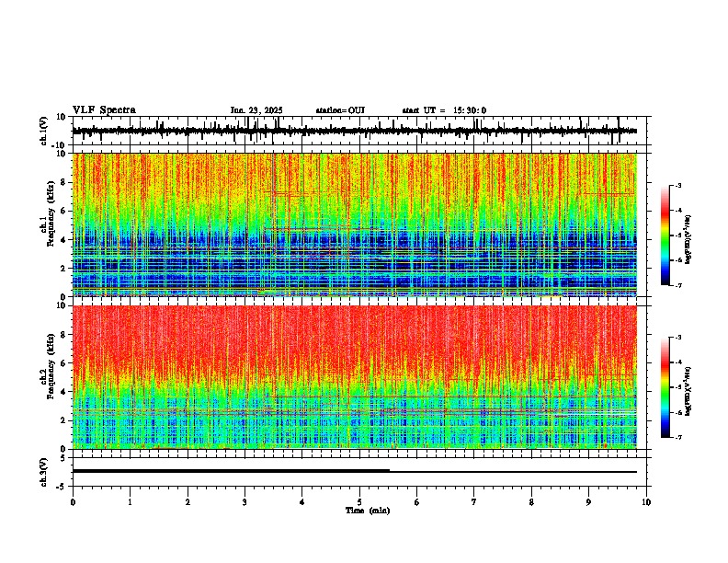Click the "Jan. 23, 2025" date text
The width and height of the screenshot is (728, 563).
(x=256, y=110)
